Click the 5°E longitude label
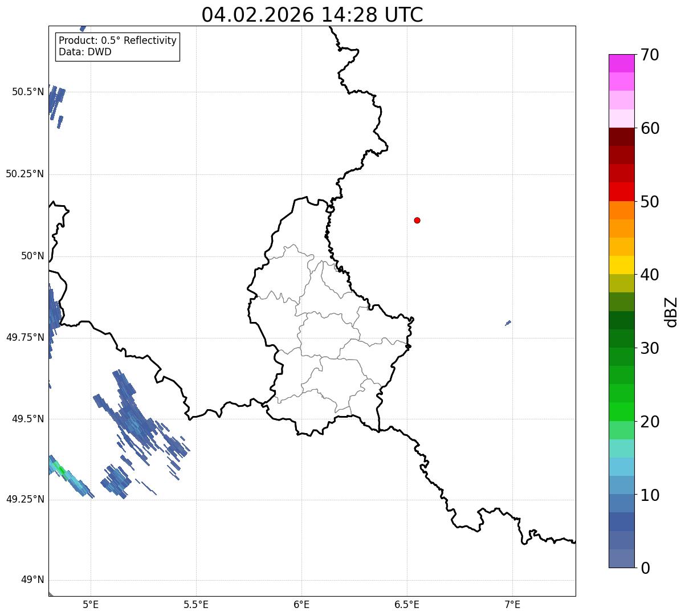Viewport: 685px width, 616px height. (x=91, y=605)
